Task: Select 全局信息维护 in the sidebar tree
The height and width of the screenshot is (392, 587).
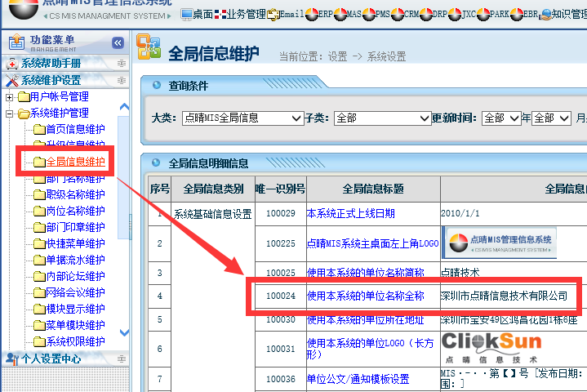Action: [75, 162]
